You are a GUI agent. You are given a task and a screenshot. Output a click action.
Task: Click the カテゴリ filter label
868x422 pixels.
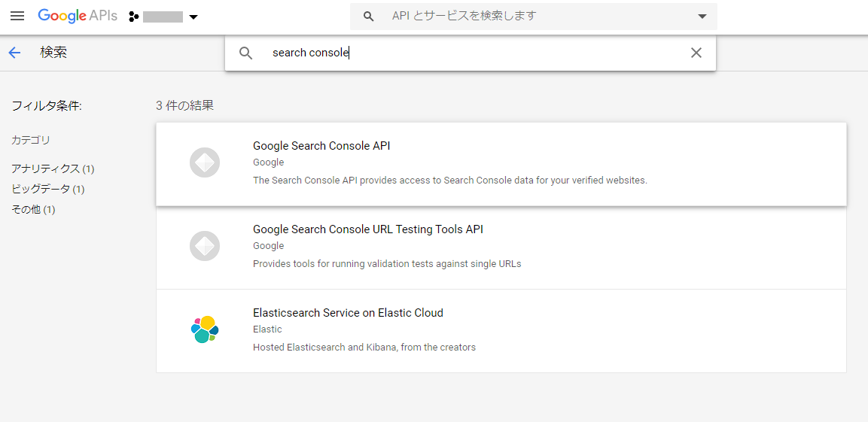(31, 140)
